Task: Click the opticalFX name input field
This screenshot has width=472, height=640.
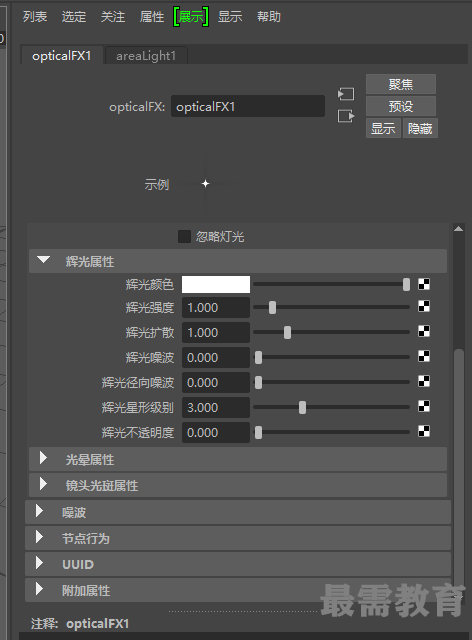Action: 248,107
